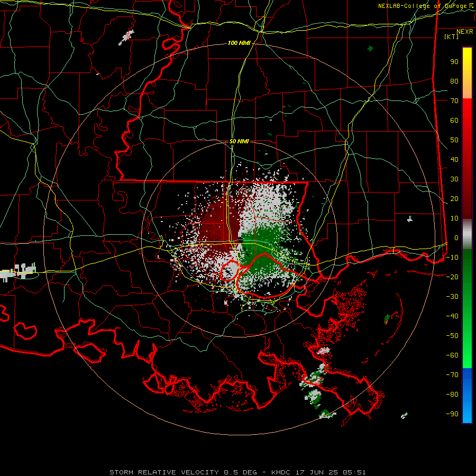Click the 0 knot scale label

(456, 238)
